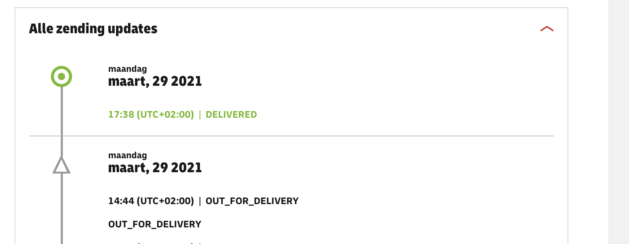Click the timeline line below the triangle marker
The height and width of the screenshot is (244, 644).
point(62,209)
